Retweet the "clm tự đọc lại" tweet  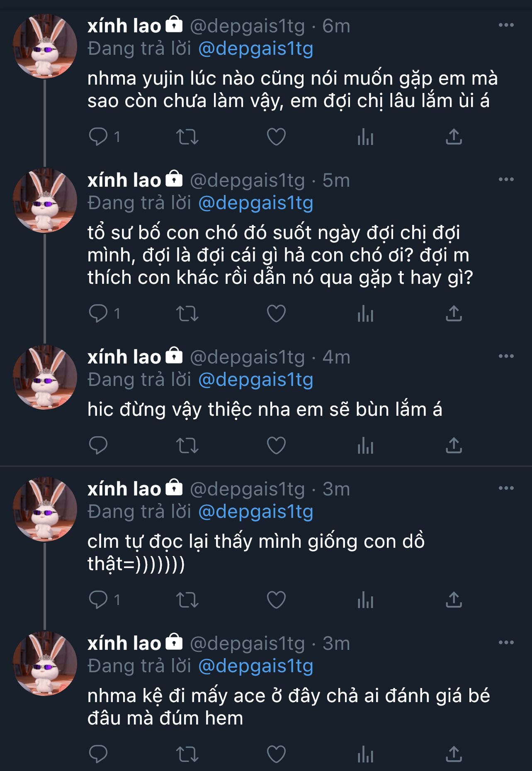pos(187,600)
